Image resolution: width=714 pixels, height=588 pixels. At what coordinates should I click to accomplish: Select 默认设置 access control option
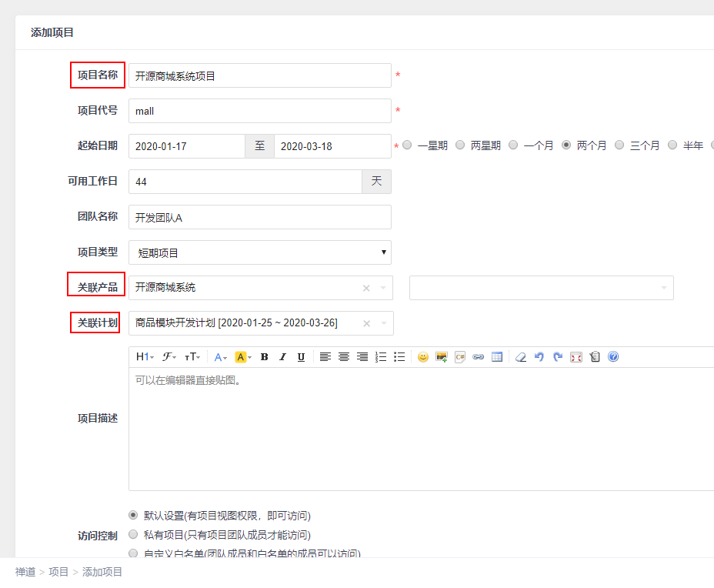click(x=133, y=515)
